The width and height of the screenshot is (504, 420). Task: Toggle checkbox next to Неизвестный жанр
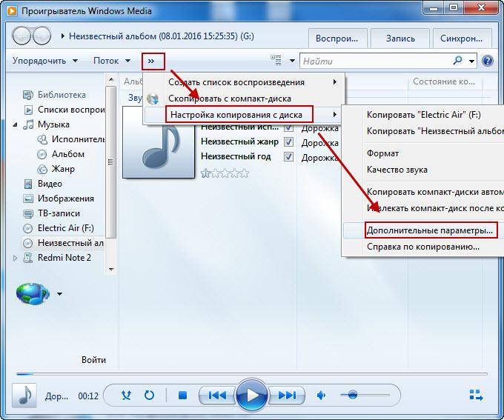(288, 141)
